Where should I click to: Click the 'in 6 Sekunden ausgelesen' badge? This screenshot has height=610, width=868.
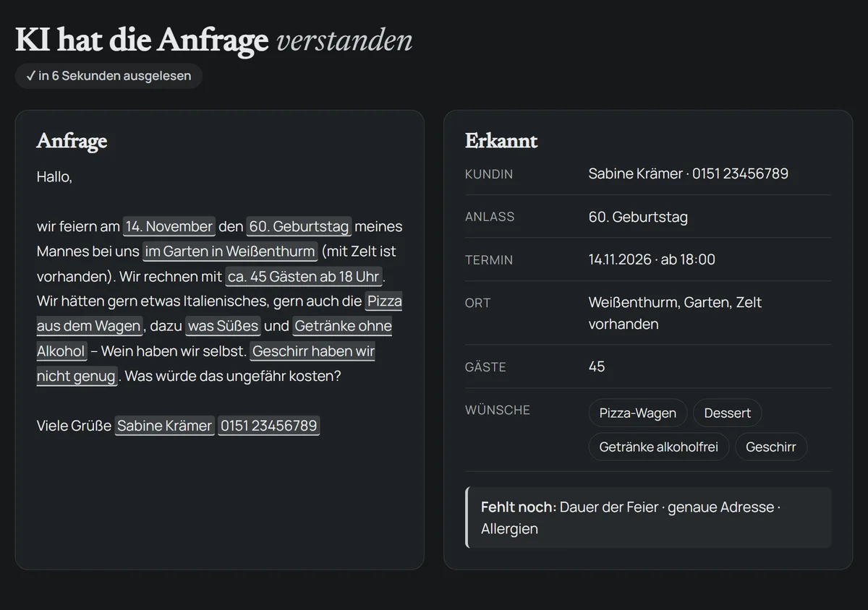coord(109,76)
